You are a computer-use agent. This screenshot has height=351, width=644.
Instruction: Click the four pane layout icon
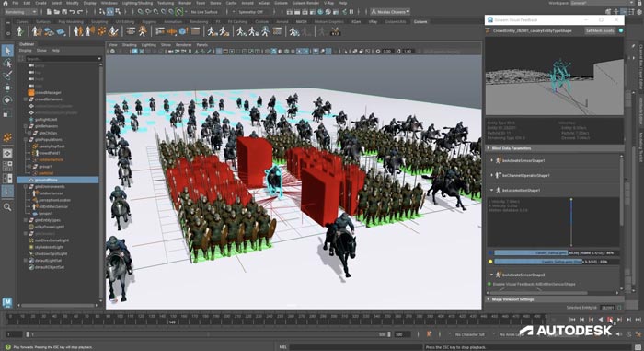click(7, 166)
